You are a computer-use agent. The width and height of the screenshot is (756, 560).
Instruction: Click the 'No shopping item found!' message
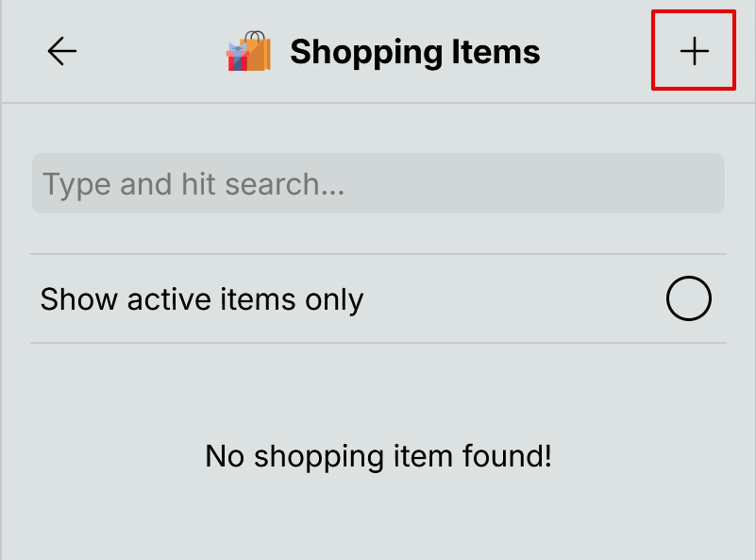pos(378,456)
